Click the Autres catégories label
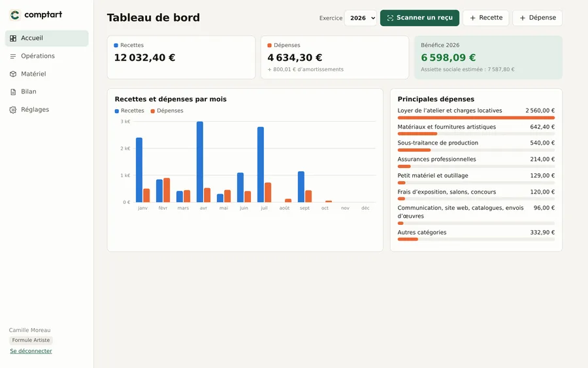588x368 pixels. (x=422, y=233)
